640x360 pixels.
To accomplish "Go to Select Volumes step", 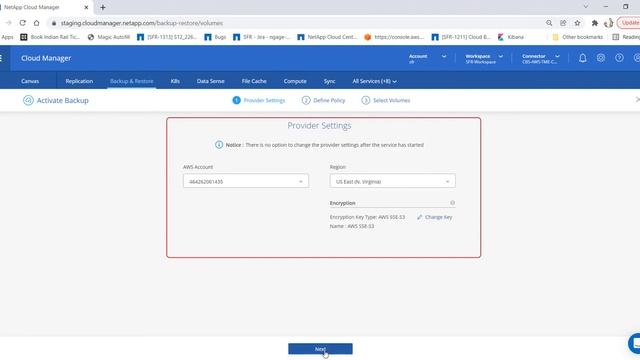I will coord(386,100).
